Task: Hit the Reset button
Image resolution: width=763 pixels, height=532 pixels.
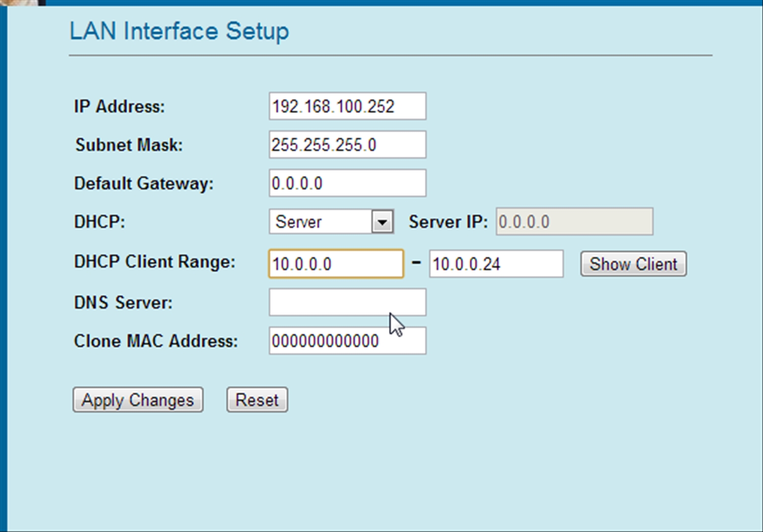Action: tap(257, 400)
